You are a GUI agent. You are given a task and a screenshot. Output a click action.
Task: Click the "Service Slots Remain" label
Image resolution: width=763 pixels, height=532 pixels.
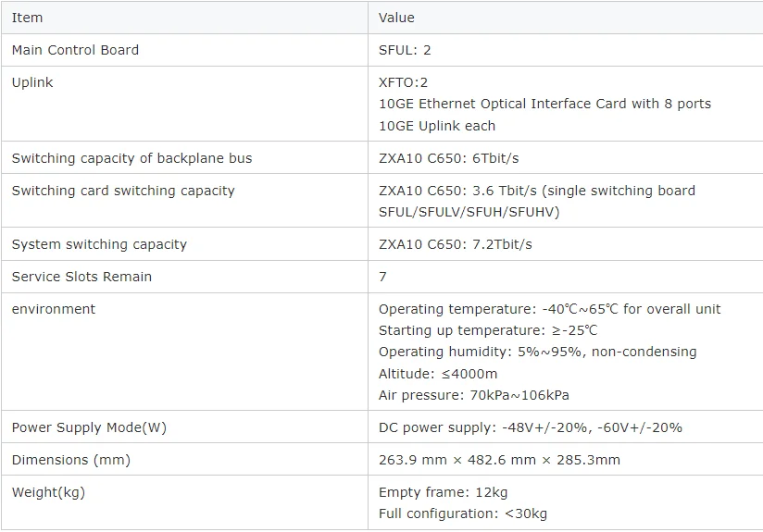81,277
